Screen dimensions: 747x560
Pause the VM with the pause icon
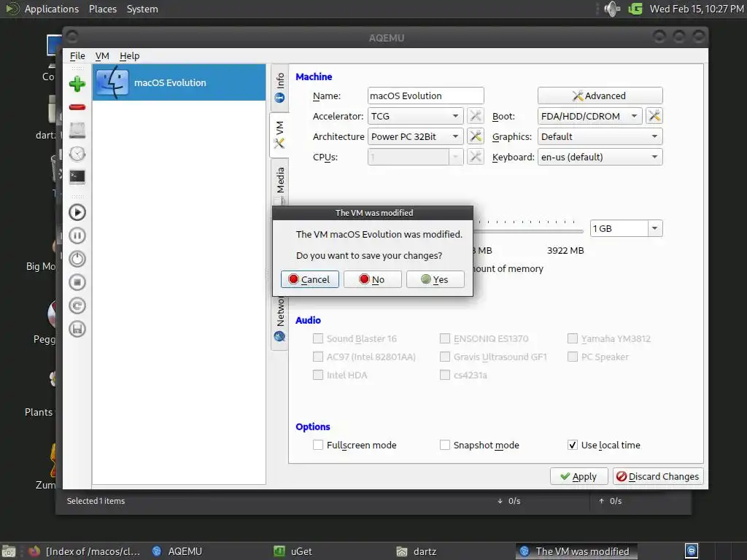(77, 236)
